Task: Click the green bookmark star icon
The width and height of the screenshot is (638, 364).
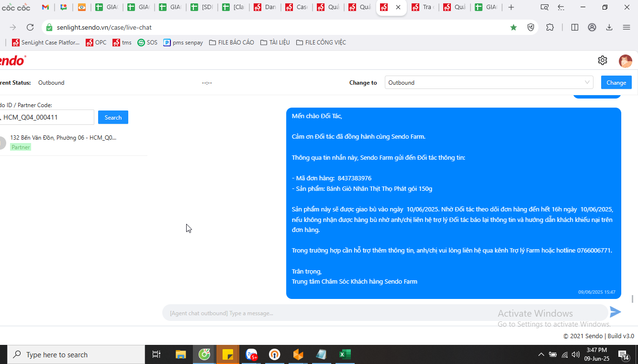Action: coord(514,27)
